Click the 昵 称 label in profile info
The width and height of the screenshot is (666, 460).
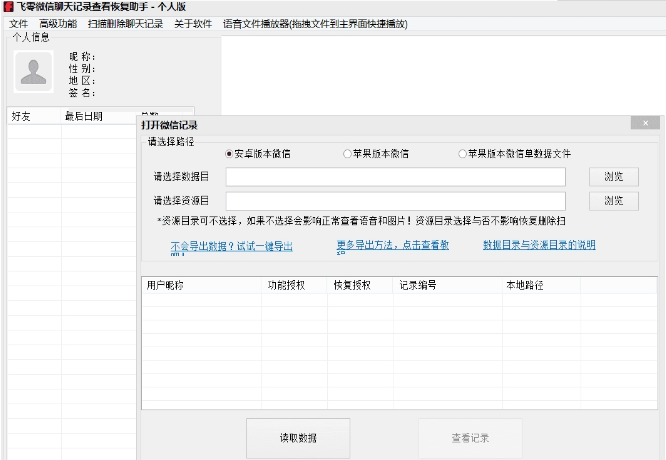pyautogui.click(x=82, y=56)
